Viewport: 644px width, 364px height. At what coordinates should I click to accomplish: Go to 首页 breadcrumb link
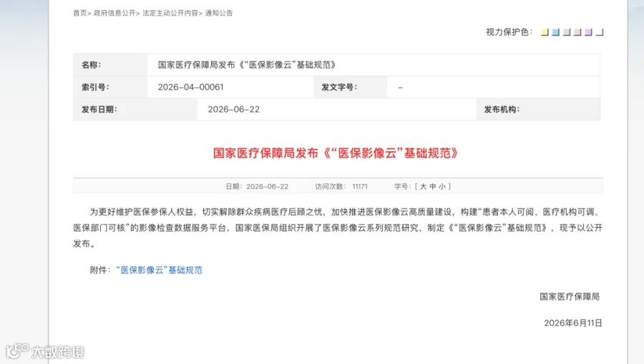(79, 13)
